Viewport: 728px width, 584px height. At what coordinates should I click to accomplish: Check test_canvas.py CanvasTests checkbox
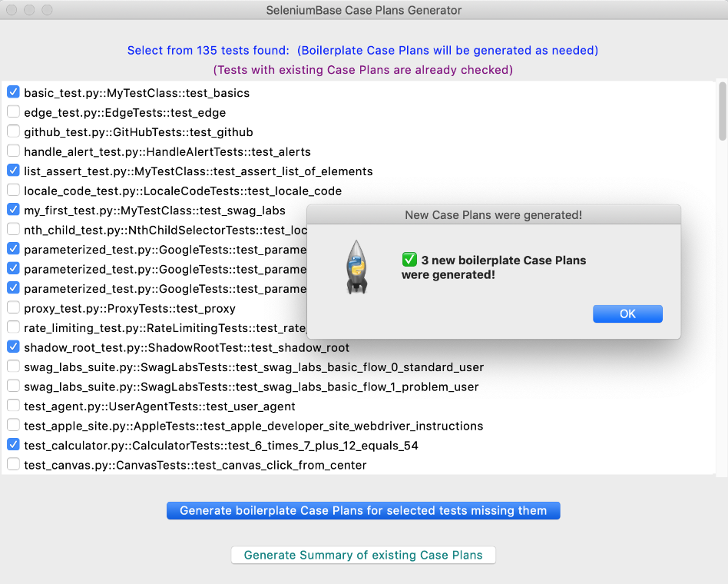tap(14, 465)
